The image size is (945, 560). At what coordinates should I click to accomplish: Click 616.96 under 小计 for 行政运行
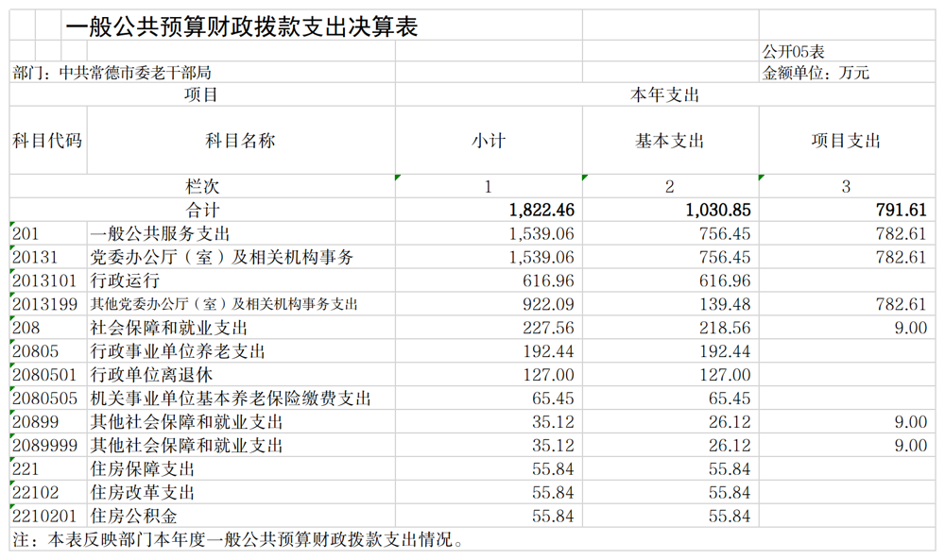[x=548, y=280]
